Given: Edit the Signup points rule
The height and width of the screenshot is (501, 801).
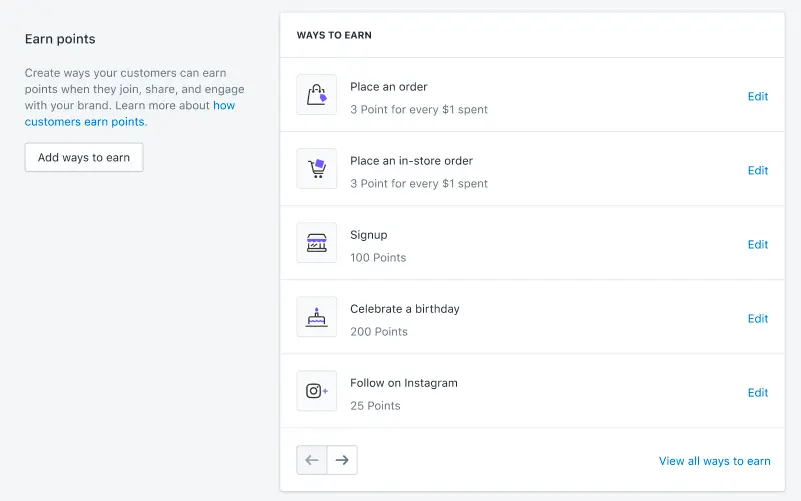Looking at the screenshot, I should 758,244.
